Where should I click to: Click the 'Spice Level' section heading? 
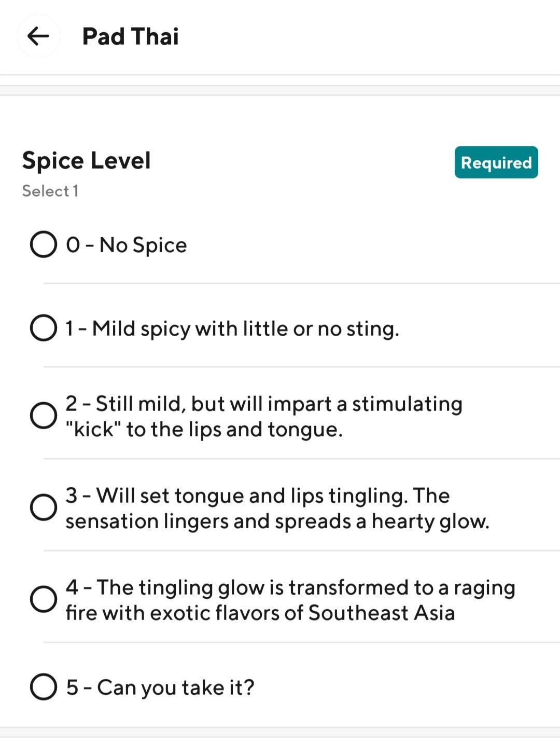point(87,160)
